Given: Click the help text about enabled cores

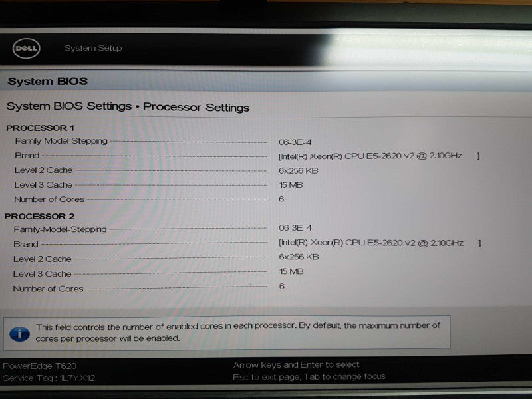Looking at the screenshot, I should 238,332.
